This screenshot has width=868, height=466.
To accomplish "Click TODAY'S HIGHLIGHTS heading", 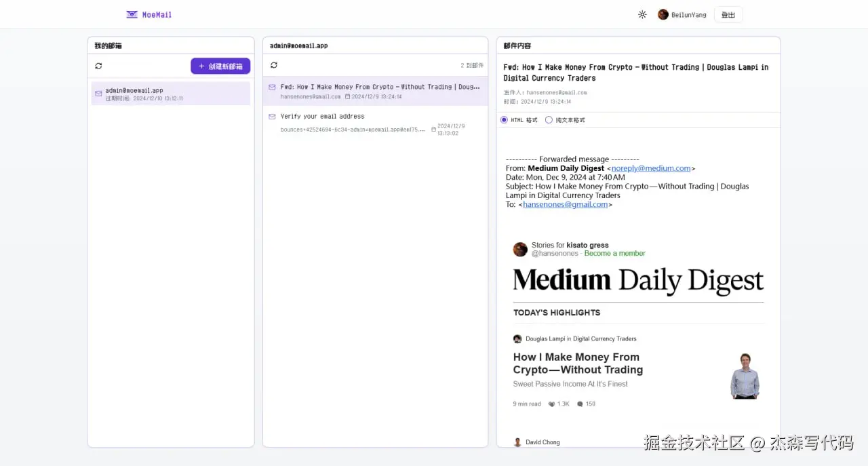I will [x=557, y=313].
